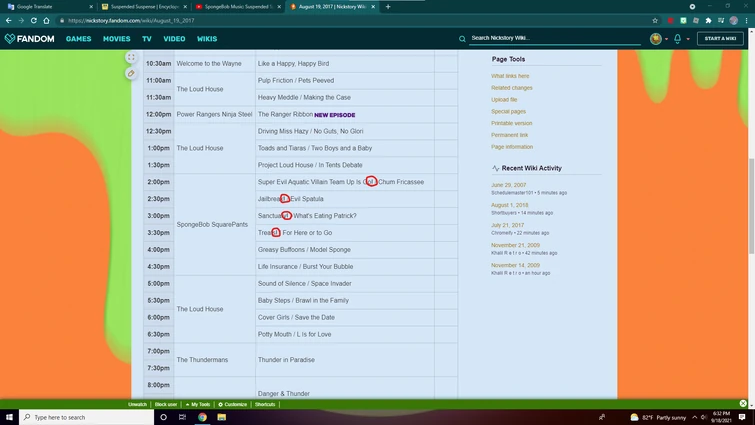755x425 pixels.
Task: Click Shortcuts in the bottom toolbar
Action: [265, 404]
